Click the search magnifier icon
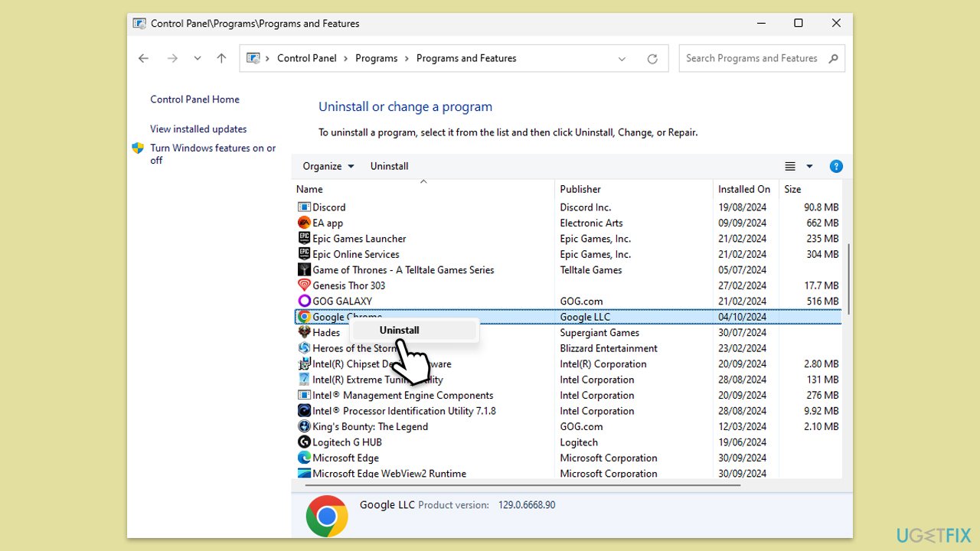 coord(834,58)
